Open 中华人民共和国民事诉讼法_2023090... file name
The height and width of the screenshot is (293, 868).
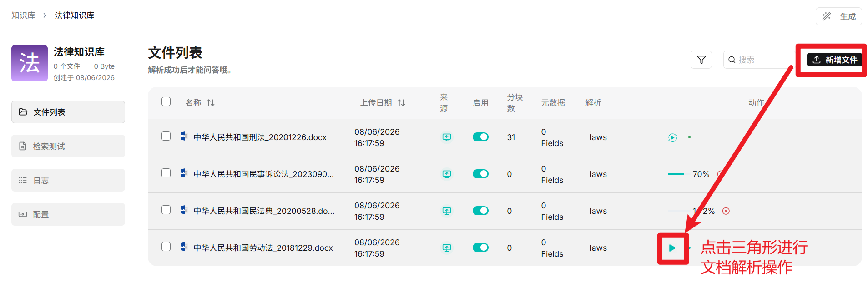263,174
